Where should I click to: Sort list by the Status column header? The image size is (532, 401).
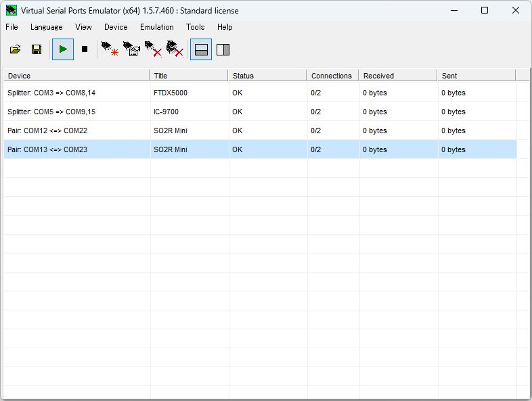click(267, 76)
